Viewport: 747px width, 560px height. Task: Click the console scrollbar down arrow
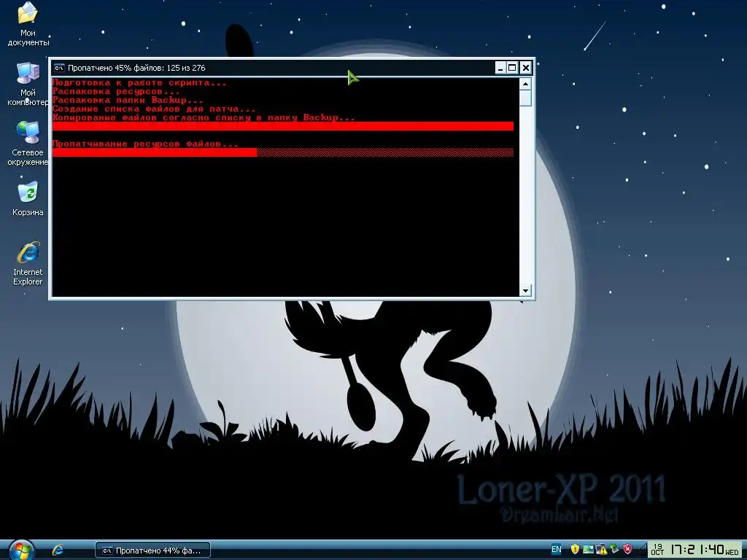pos(525,290)
